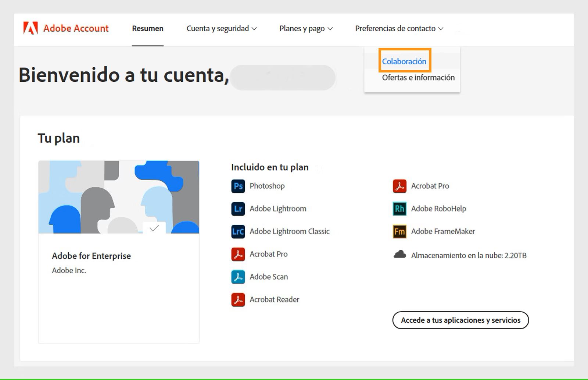Click the cloud storage icon
The height and width of the screenshot is (380, 588).
tap(400, 255)
